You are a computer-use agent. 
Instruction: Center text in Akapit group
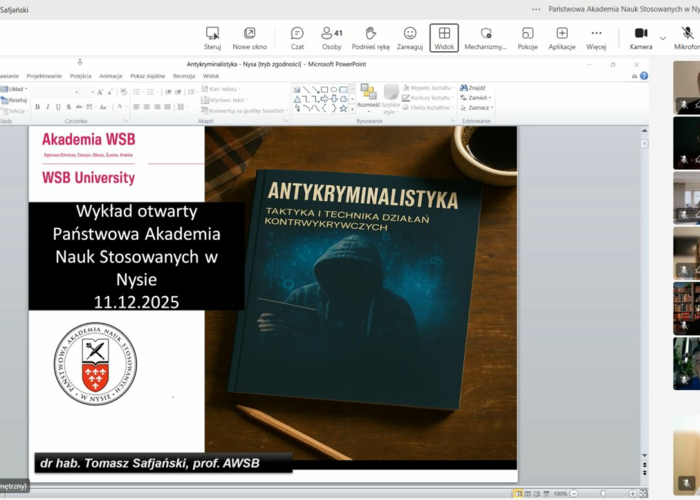pyautogui.click(x=146, y=107)
